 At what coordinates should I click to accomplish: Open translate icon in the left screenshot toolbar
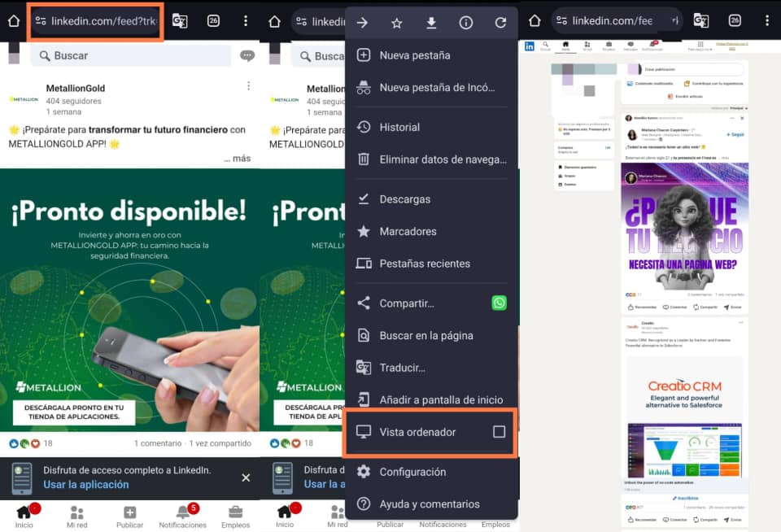click(x=180, y=21)
